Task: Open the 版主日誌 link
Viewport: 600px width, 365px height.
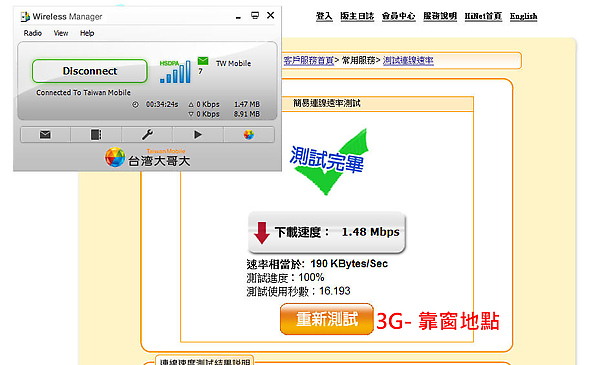Action: (357, 16)
